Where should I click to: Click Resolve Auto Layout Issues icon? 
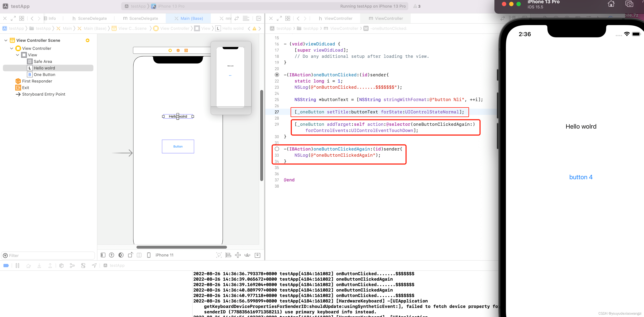(x=247, y=255)
